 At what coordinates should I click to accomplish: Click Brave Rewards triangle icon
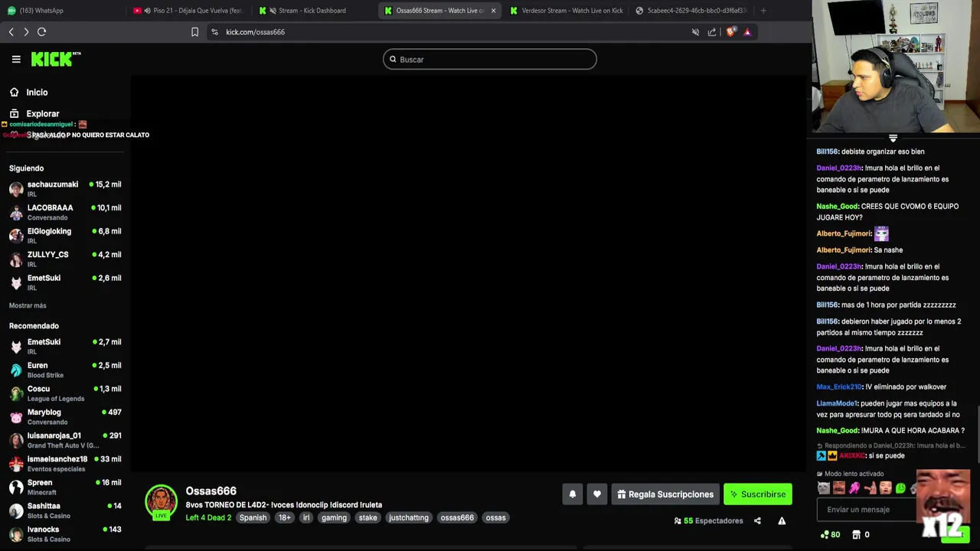(747, 32)
